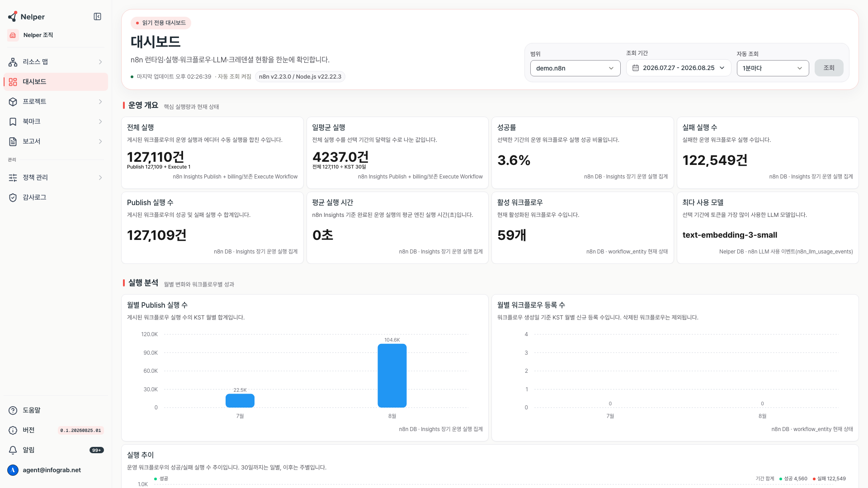Viewport: 868px width, 488px height.
Task: Click the 실패 122,549 total in 실행 추이
Action: (x=831, y=479)
